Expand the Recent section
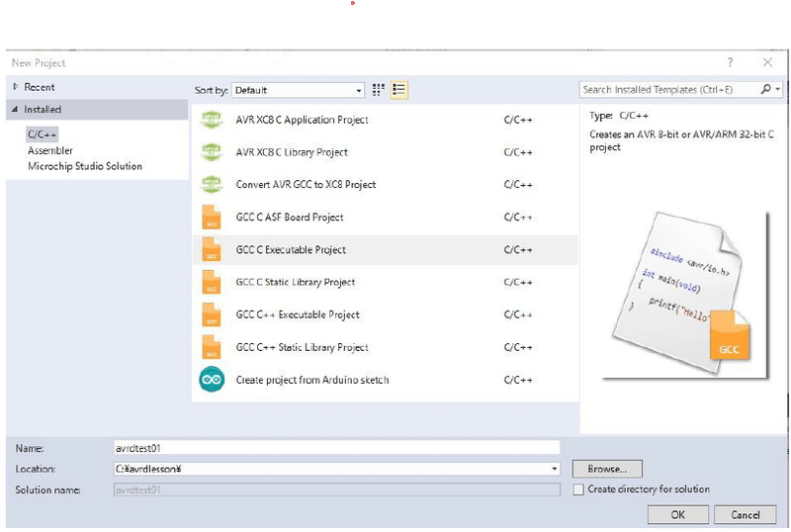791x532 pixels. click(x=16, y=87)
